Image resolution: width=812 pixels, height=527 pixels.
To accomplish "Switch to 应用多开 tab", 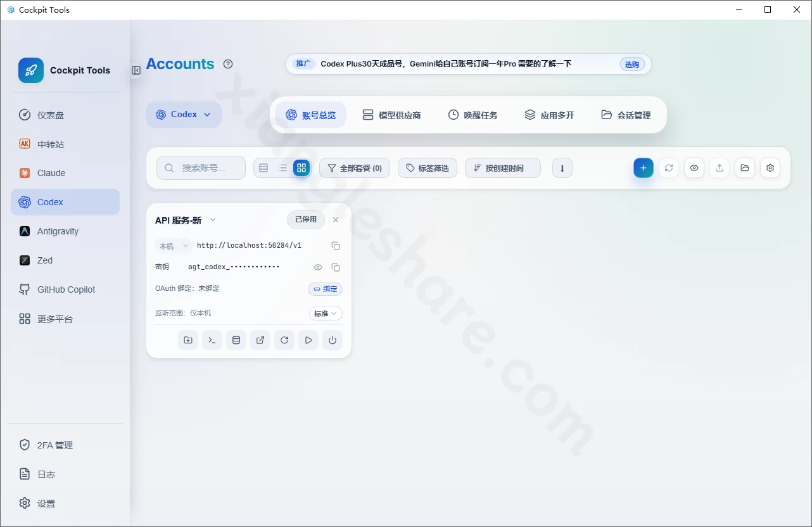I will 549,115.
